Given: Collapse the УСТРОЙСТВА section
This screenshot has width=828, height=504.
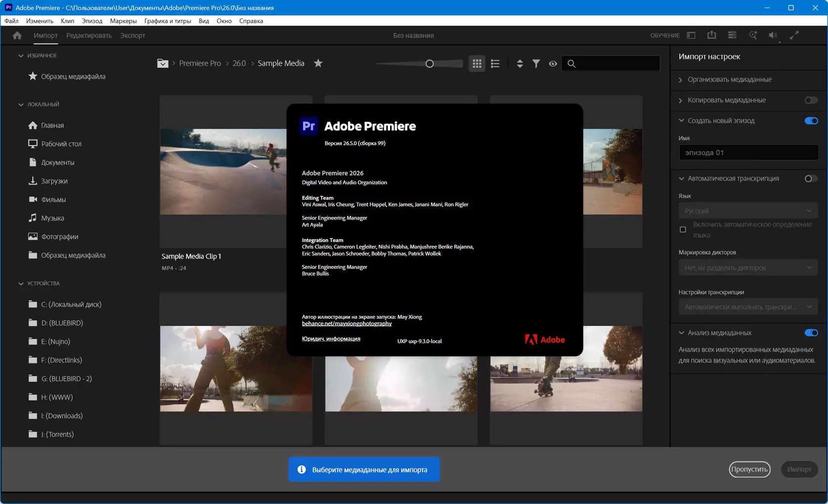Looking at the screenshot, I should coord(21,284).
